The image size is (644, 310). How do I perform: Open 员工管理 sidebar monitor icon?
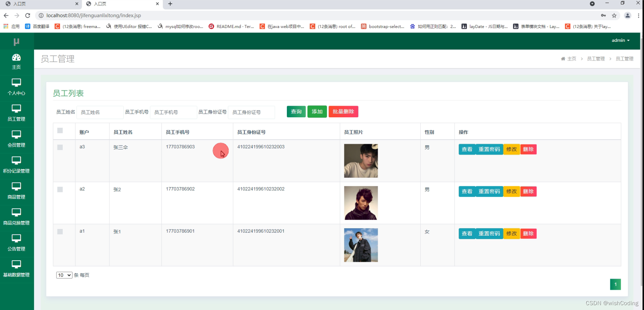pyautogui.click(x=16, y=109)
